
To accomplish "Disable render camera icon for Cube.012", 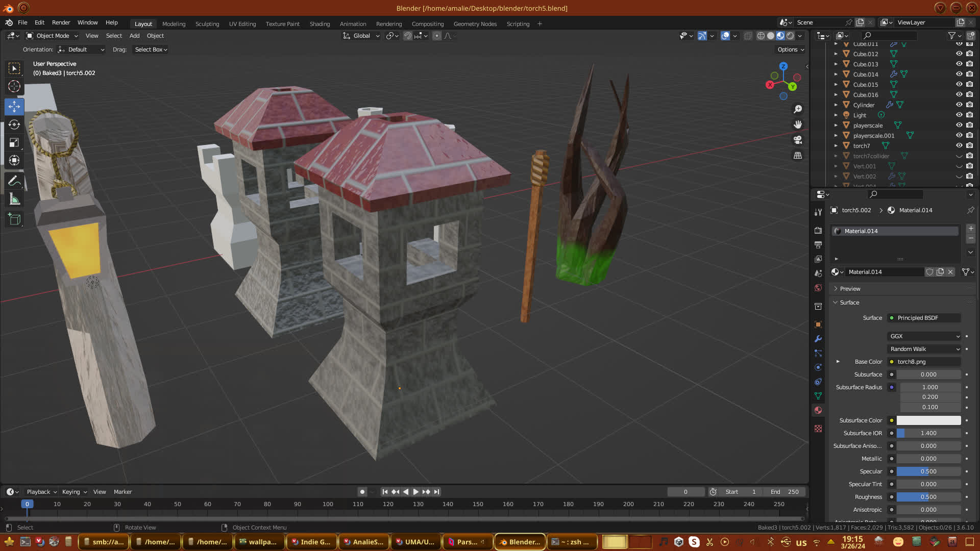I will 969,54.
